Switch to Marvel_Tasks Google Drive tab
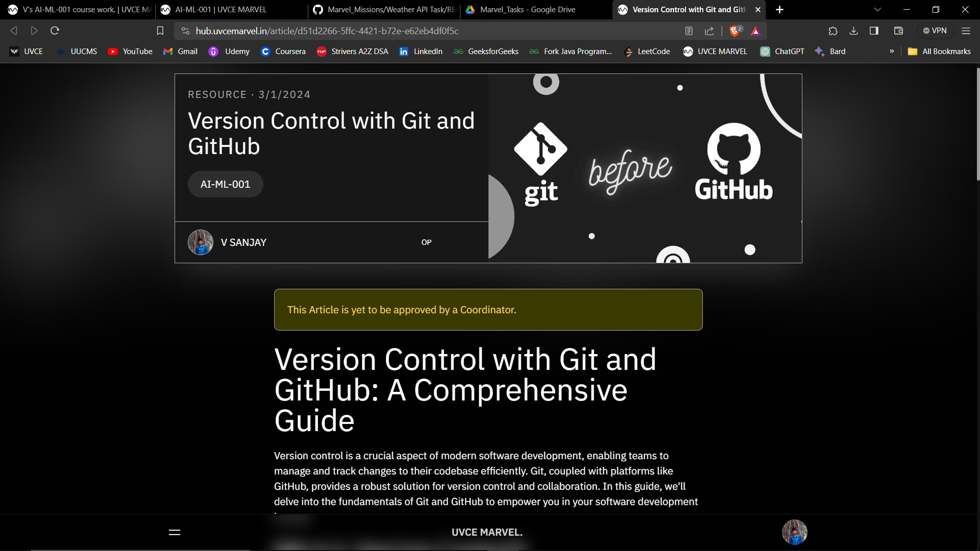980x551 pixels. 527,9
